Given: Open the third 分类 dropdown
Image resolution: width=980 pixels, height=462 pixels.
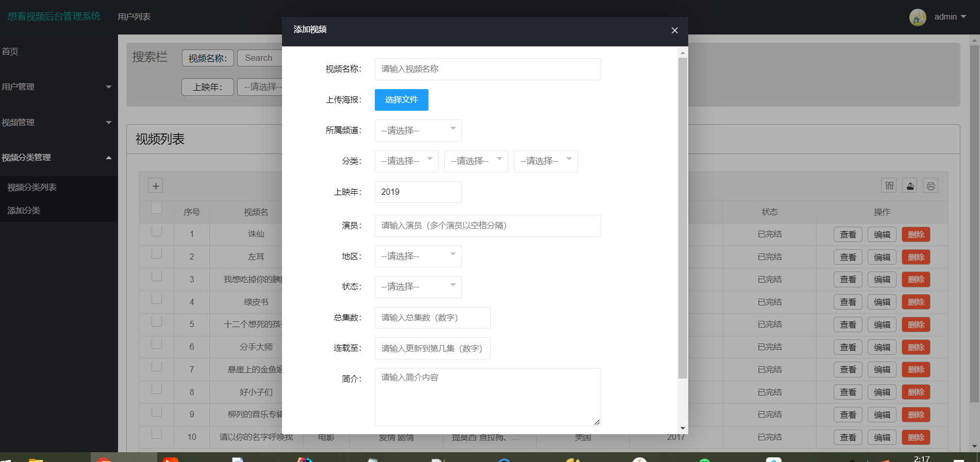Looking at the screenshot, I should pyautogui.click(x=545, y=161).
